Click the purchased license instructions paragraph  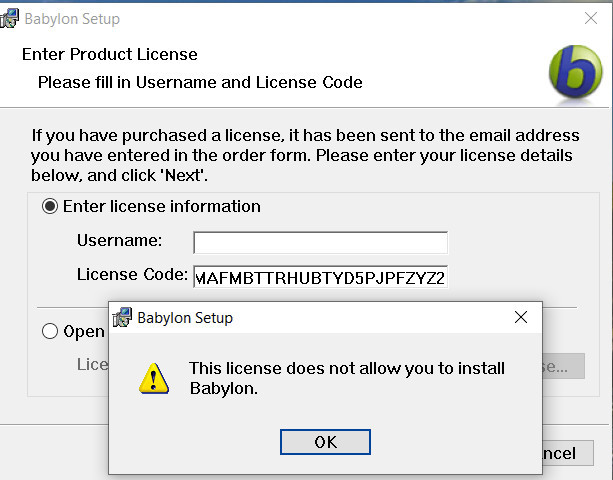pyautogui.click(x=302, y=155)
